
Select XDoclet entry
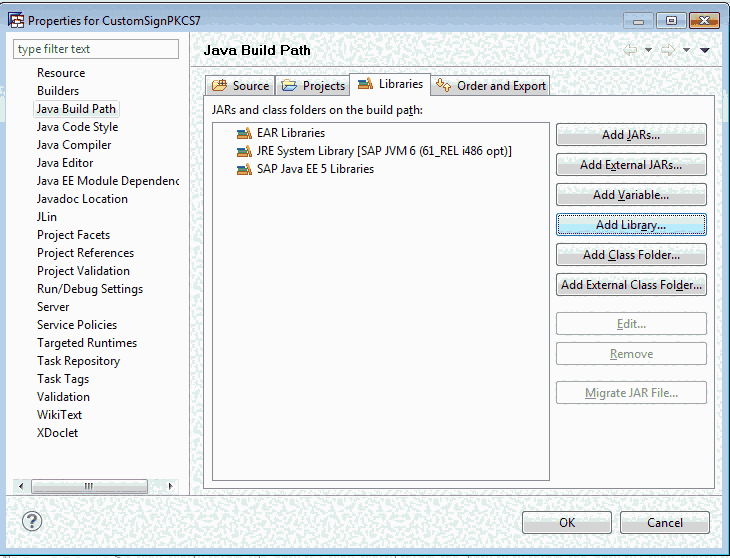[57, 433]
